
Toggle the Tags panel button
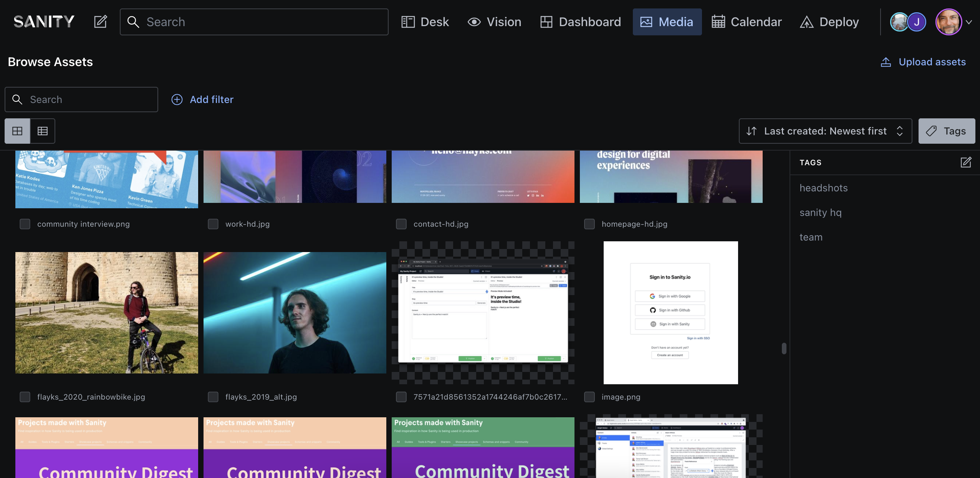947,131
